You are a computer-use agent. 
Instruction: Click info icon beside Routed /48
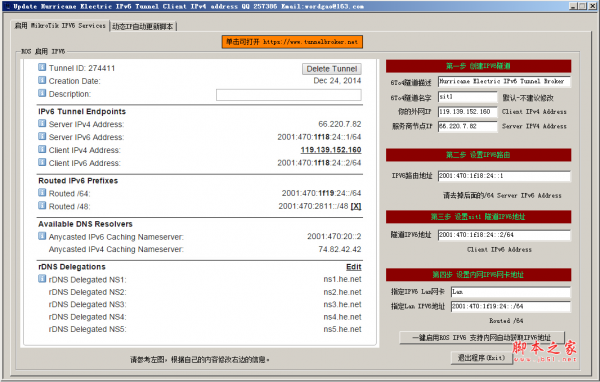coord(42,206)
